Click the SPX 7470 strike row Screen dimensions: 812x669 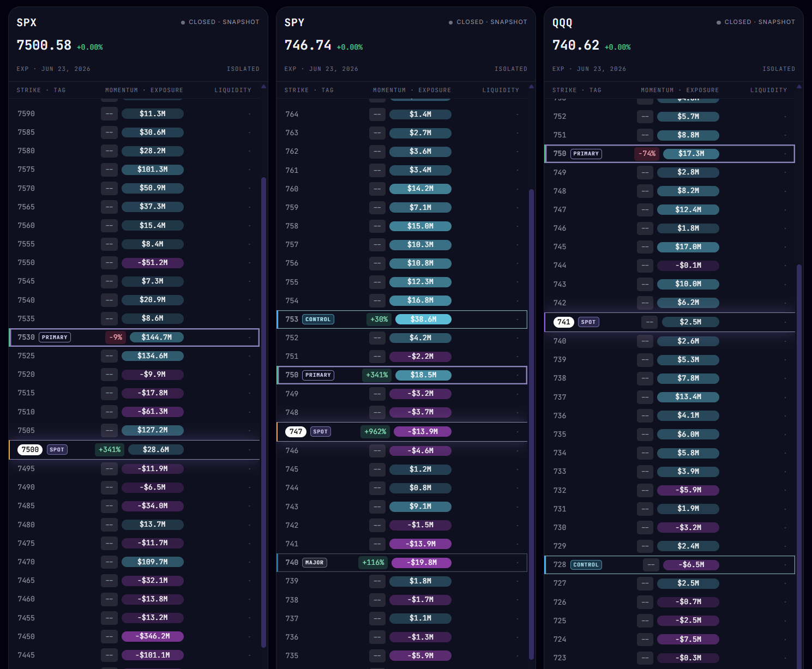[134, 562]
